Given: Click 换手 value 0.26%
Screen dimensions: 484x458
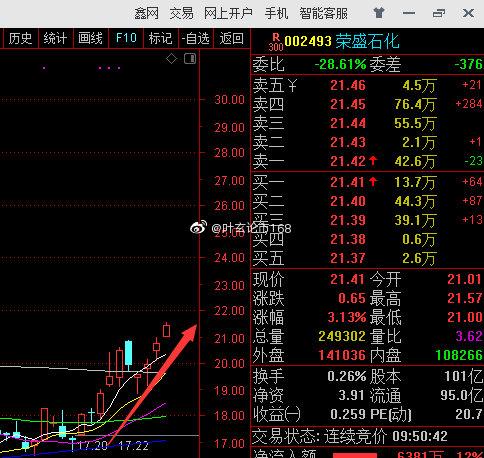Looking at the screenshot, I should pos(347,376).
